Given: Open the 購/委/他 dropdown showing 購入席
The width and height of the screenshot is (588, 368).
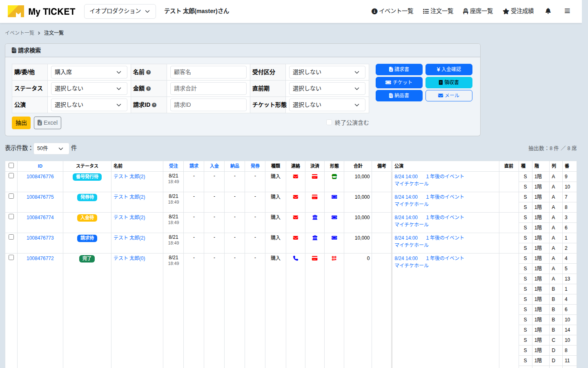Looking at the screenshot, I should click(89, 72).
